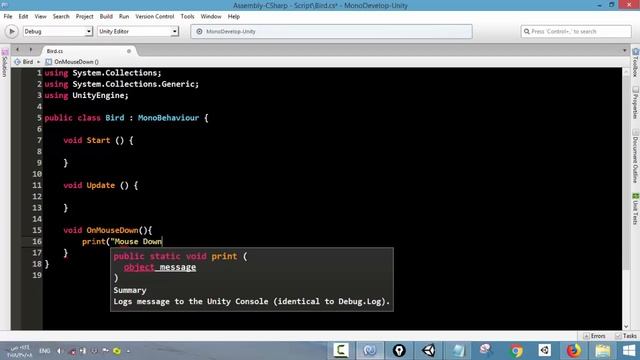Viewport: 640px width, 360px height.
Task: Click 'UnityEngine;' on line 3
Action: point(100,96)
